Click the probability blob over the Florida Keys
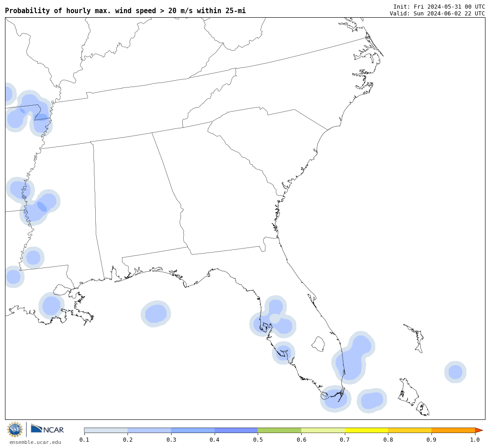 [335, 399]
